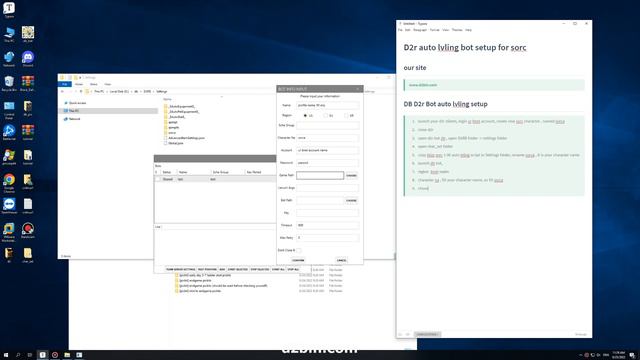Close the Bot Info Input dialog
640x360 pixels.
358,89
